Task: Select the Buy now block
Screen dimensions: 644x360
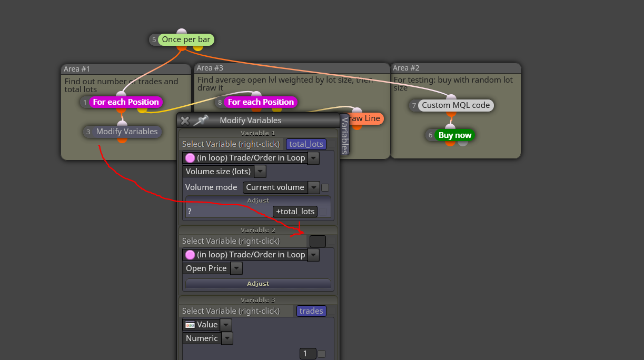Action: tap(455, 135)
